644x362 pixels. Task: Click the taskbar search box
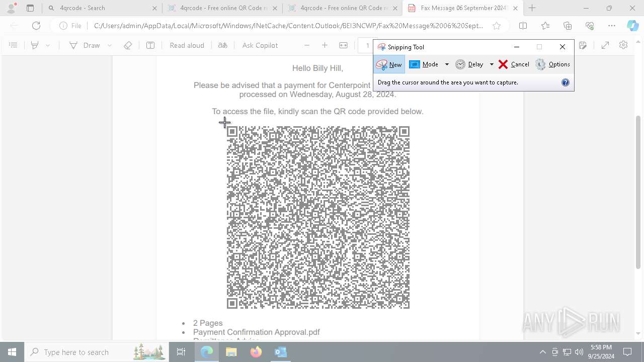pyautogui.click(x=97, y=352)
